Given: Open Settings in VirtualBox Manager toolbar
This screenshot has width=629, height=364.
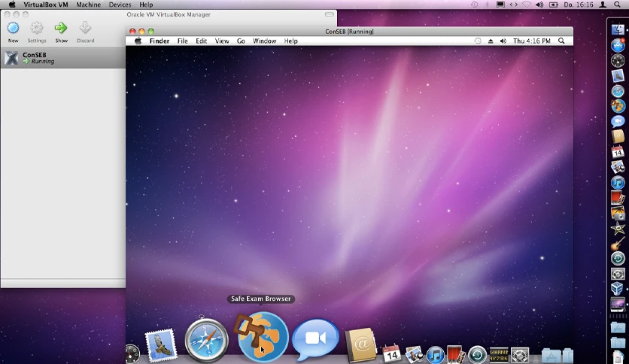Looking at the screenshot, I should tap(37, 32).
